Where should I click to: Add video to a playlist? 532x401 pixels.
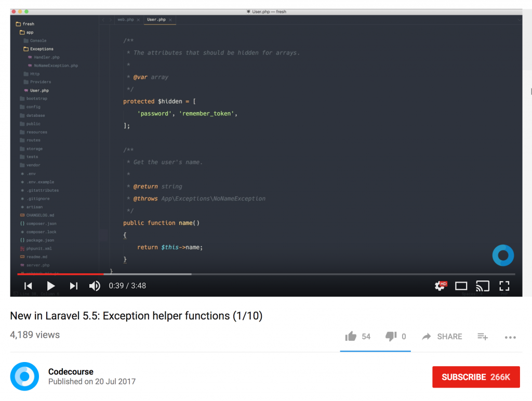(483, 337)
